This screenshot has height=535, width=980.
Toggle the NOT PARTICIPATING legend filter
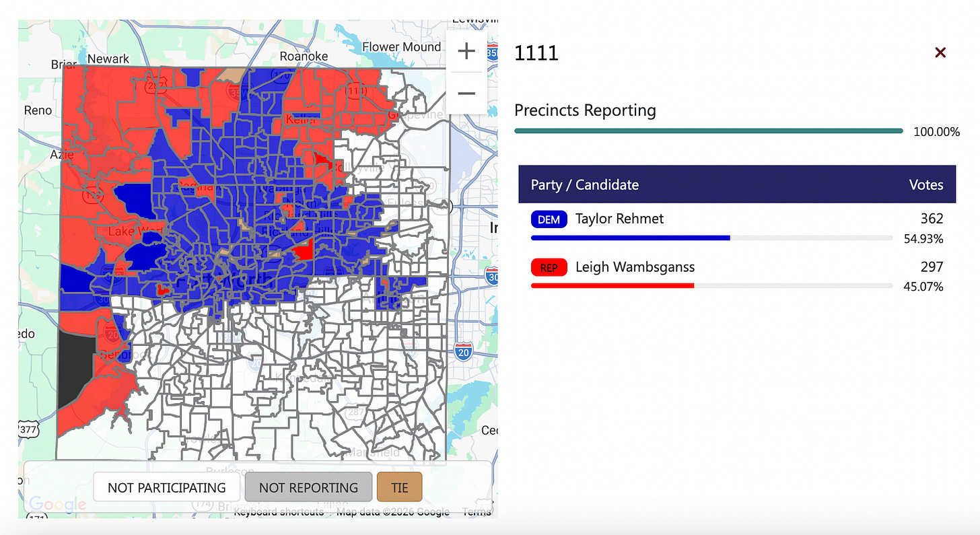pos(166,487)
